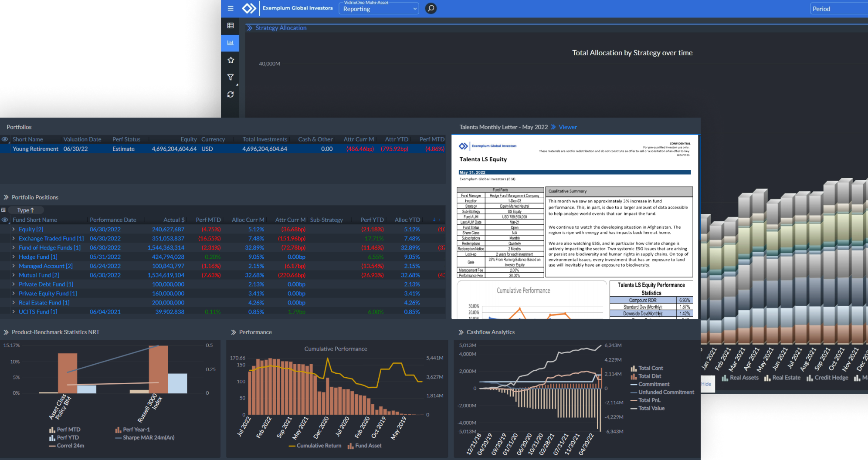Sort by Sub-Strategy column header
This screenshot has height=460, width=868.
[x=326, y=220]
